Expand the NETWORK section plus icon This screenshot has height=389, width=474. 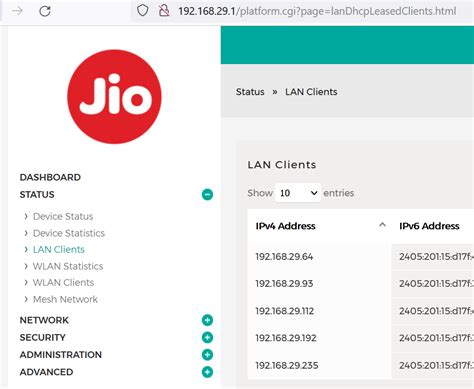[x=207, y=320]
